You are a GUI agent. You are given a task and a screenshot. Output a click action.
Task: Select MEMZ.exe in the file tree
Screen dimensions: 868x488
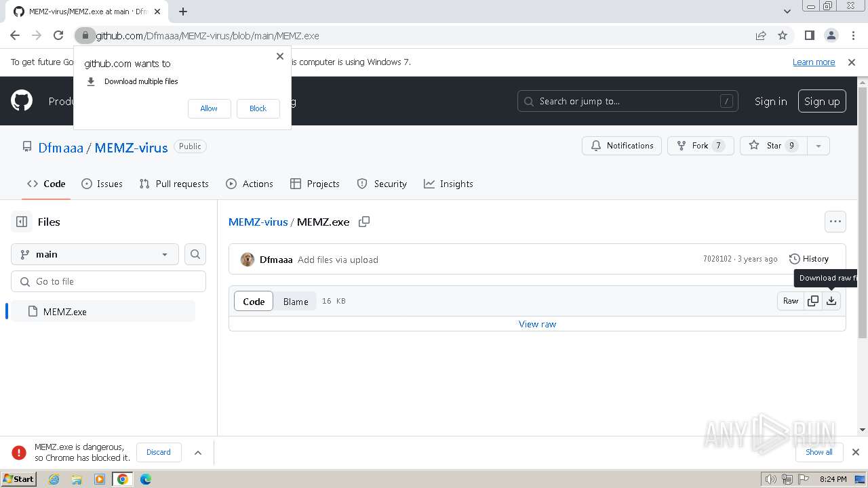(103, 312)
